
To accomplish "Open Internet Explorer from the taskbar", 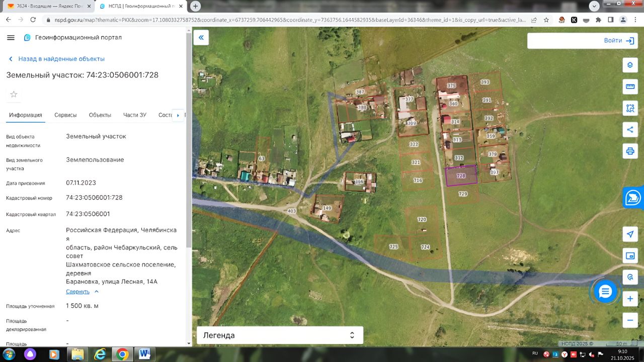I will click(100, 354).
